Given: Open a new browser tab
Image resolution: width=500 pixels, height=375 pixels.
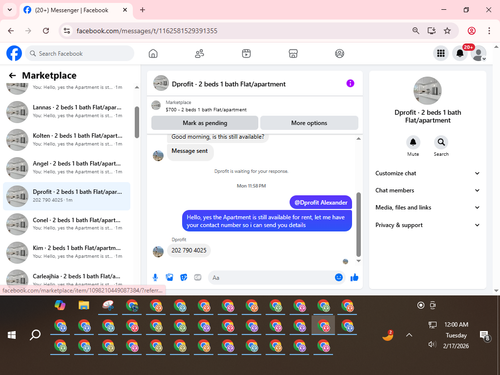Looking at the screenshot, I should (142, 10).
